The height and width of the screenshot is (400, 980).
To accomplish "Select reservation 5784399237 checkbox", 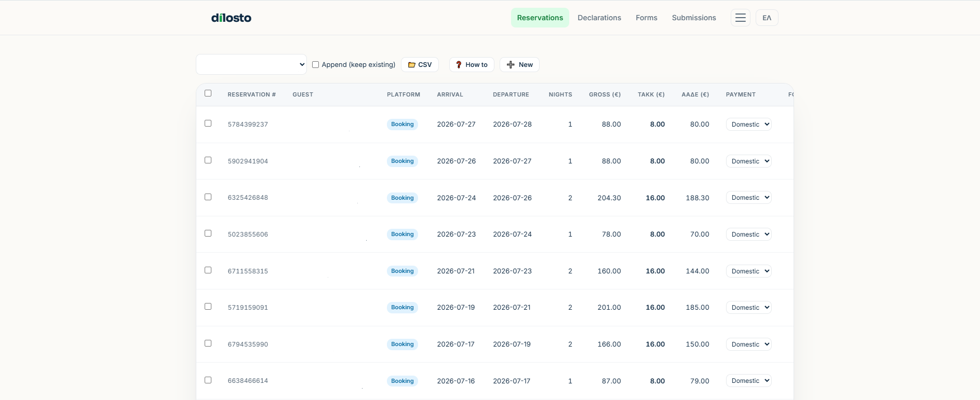I will pyautogui.click(x=208, y=123).
